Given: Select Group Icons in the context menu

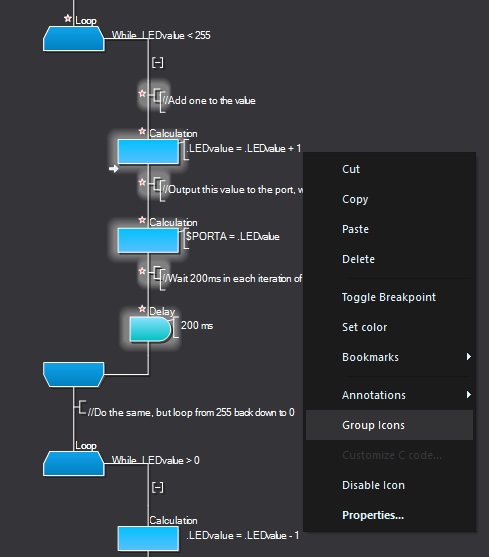Looking at the screenshot, I should (390, 425).
